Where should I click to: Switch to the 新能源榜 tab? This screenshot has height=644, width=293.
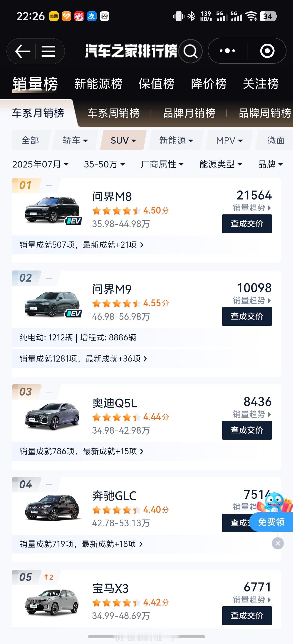click(x=98, y=83)
